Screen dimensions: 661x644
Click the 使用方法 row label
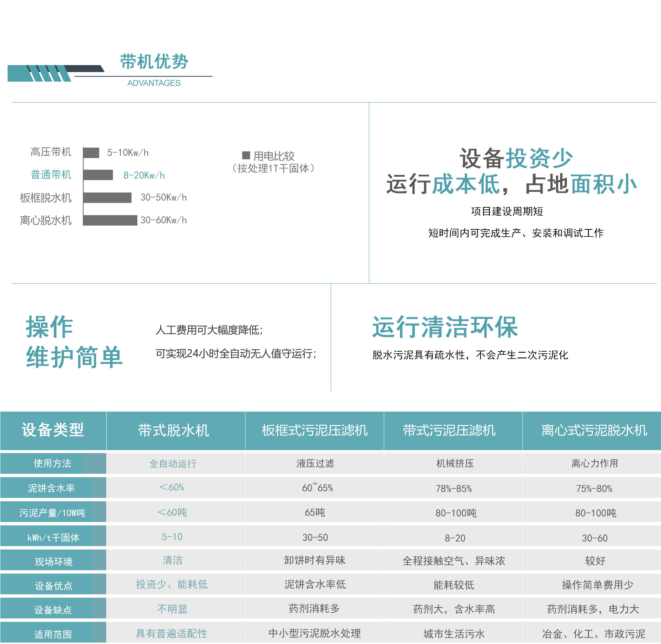click(52, 464)
